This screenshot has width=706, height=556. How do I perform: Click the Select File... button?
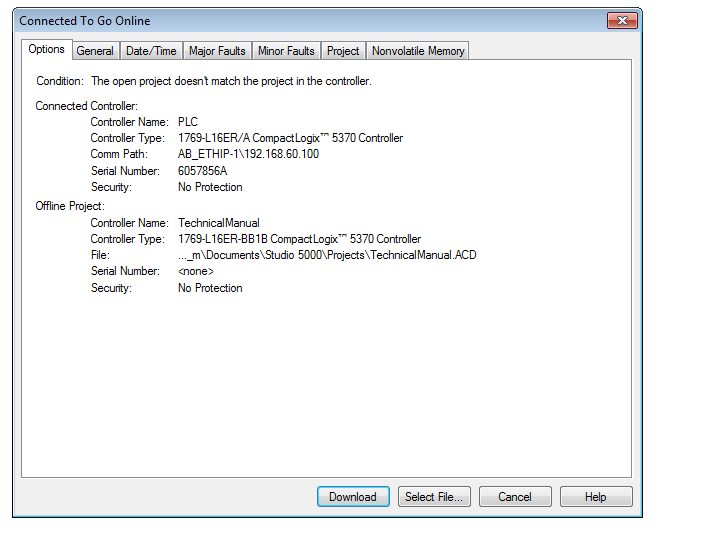click(434, 497)
